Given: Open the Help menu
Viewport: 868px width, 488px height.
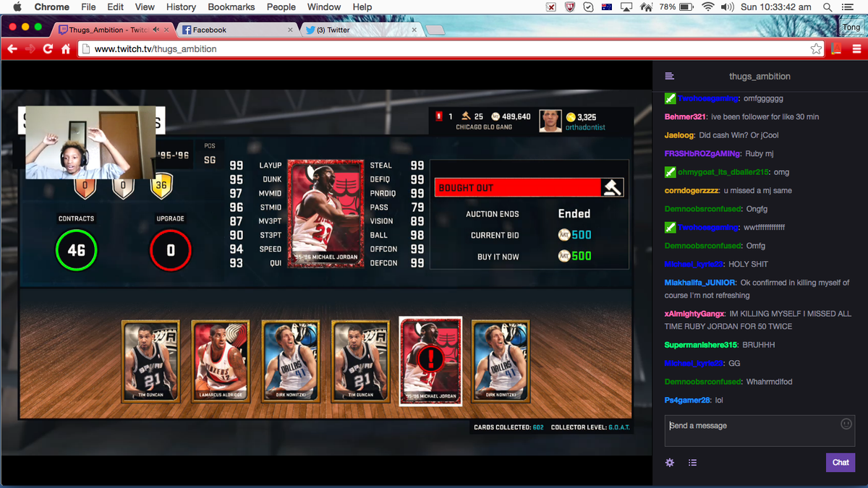Looking at the screenshot, I should coord(362,7).
